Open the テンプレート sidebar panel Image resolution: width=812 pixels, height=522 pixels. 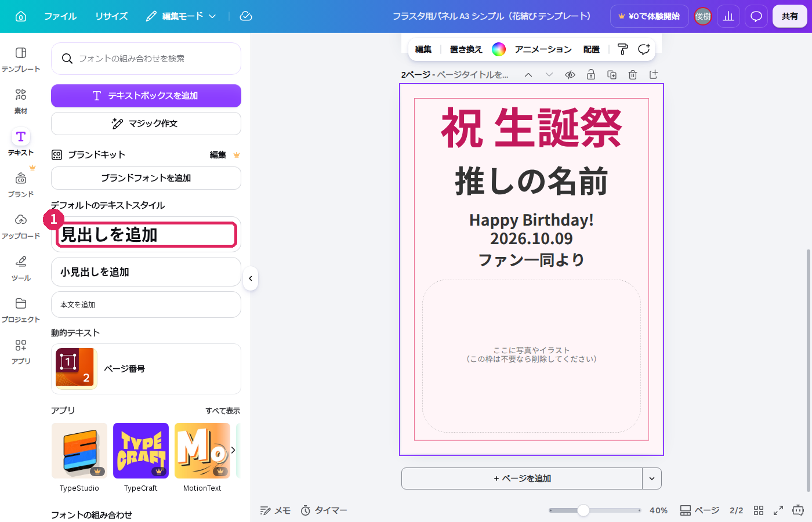(x=21, y=59)
